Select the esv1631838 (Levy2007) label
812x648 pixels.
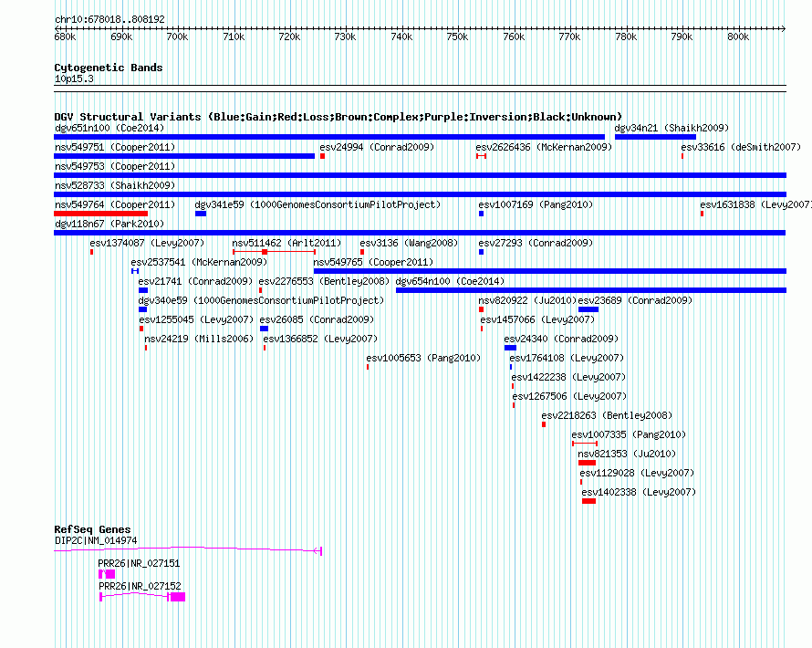coord(755,204)
